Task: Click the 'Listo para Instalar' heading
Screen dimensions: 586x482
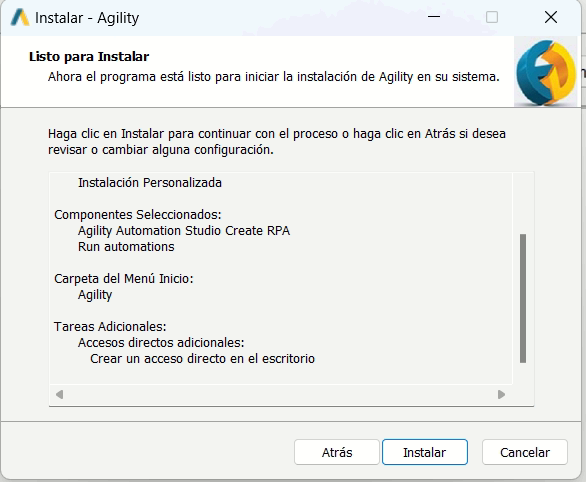Action: point(89,57)
